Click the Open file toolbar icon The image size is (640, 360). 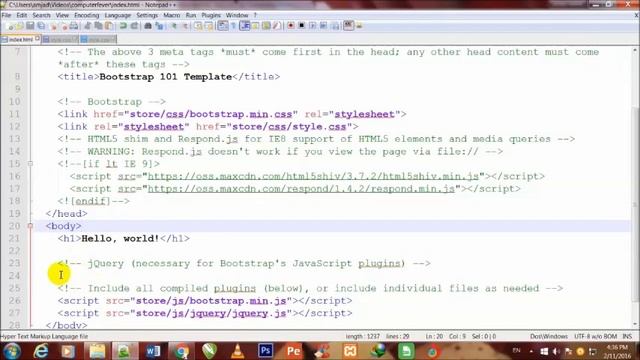(x=20, y=26)
